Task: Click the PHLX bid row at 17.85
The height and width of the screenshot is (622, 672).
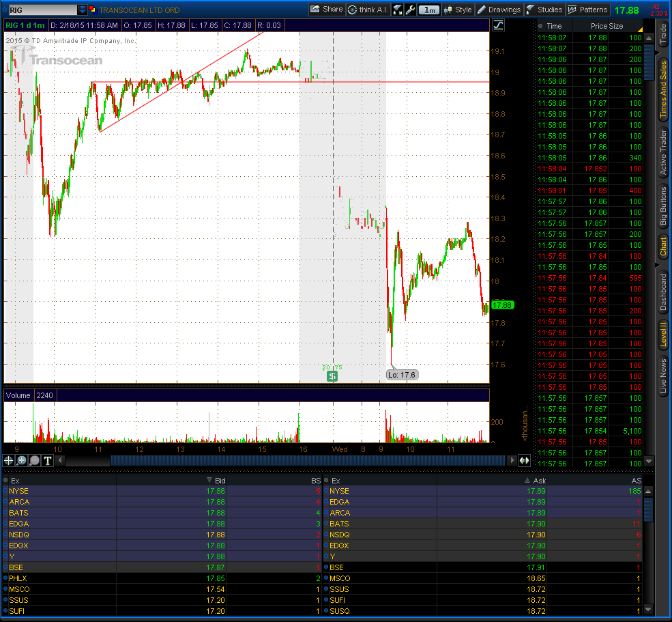Action: pos(162,578)
